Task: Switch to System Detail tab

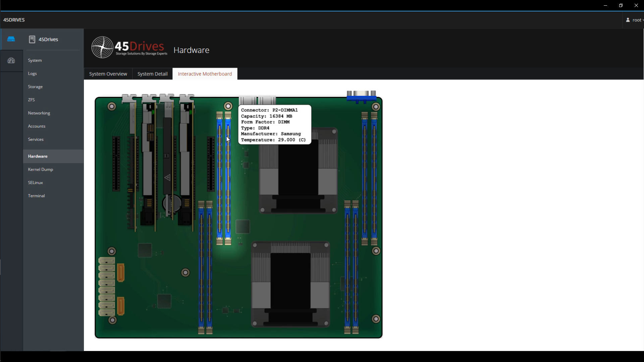Action: [x=153, y=74]
